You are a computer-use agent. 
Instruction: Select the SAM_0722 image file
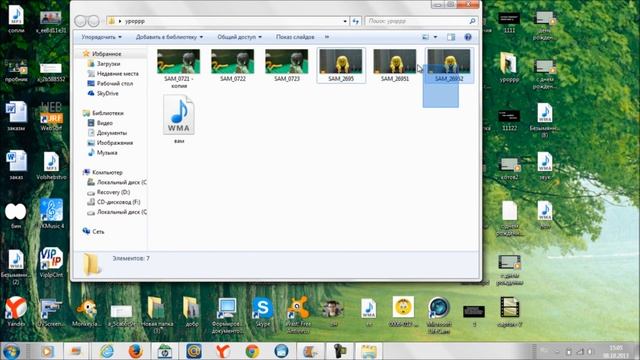tap(233, 62)
